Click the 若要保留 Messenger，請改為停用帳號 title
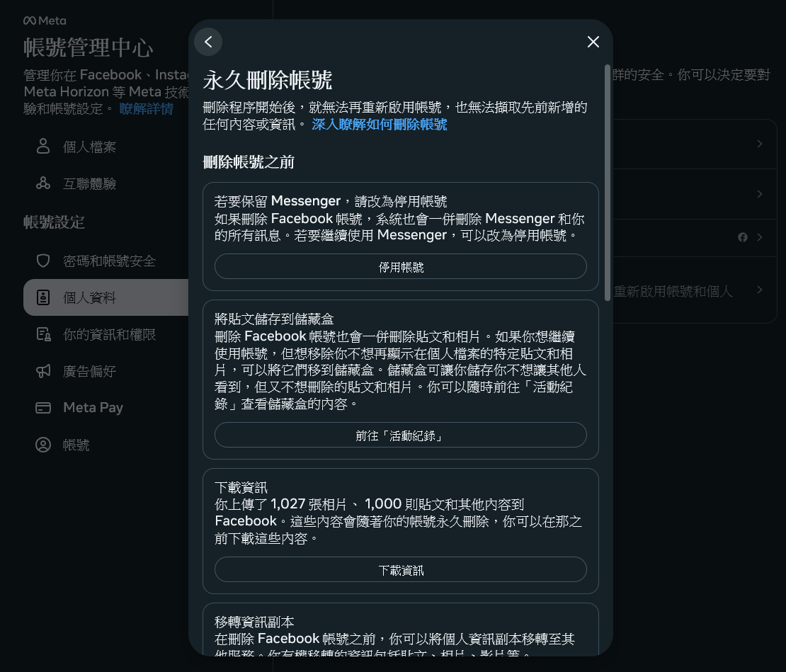Screen dimensions: 786x672 331,201
